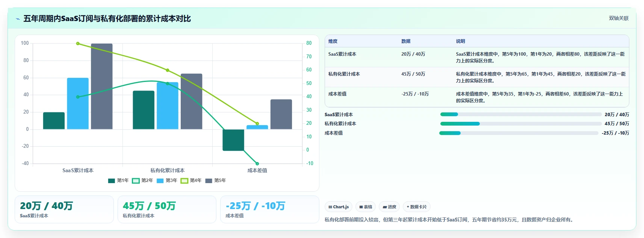Toggle the 第2年 legend series
This screenshot has width=644, height=238.
click(143, 180)
